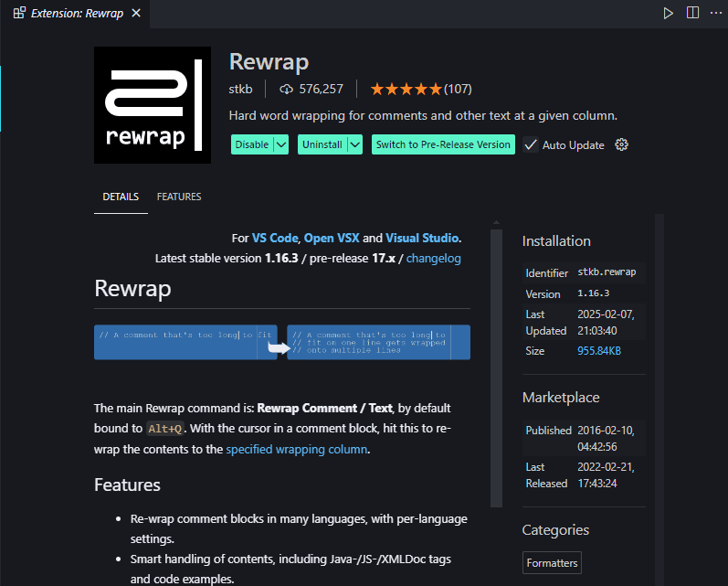This screenshot has height=586, width=728.
Task: Click the readme vertical scrollbar
Action: click(x=496, y=368)
